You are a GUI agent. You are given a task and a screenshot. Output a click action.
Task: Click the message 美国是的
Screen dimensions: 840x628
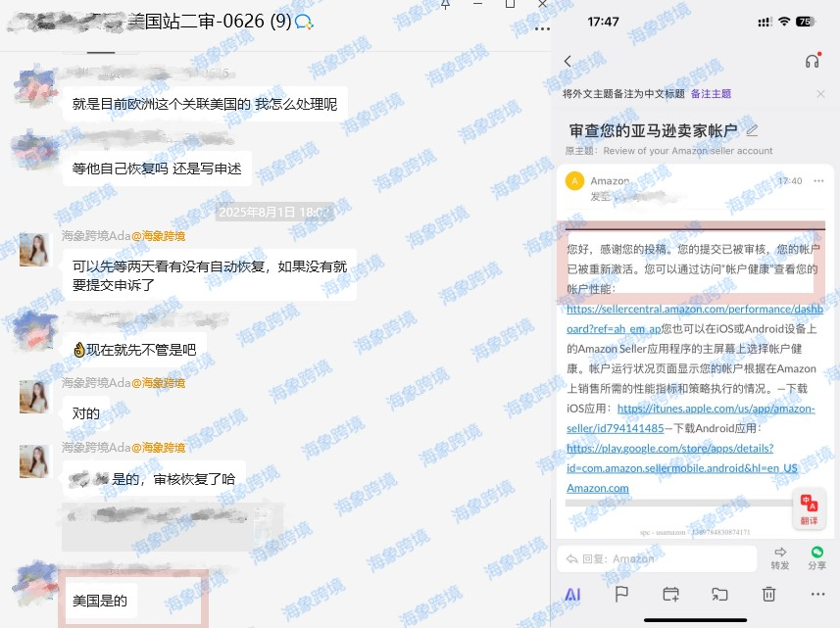tap(100, 601)
